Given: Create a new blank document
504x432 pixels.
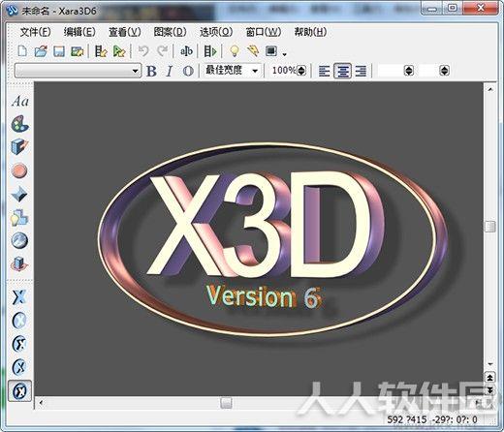Looking at the screenshot, I should tap(22, 51).
